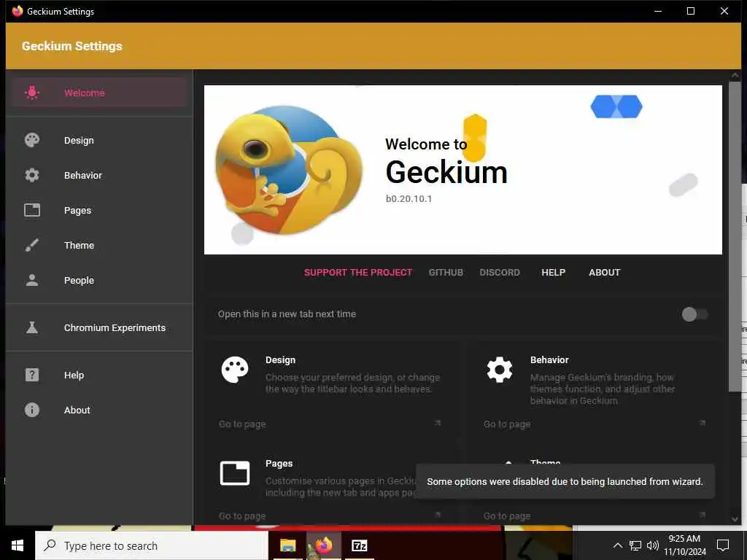The height and width of the screenshot is (560, 747).
Task: Open the Help entry in sidebar
Action: coord(99,375)
